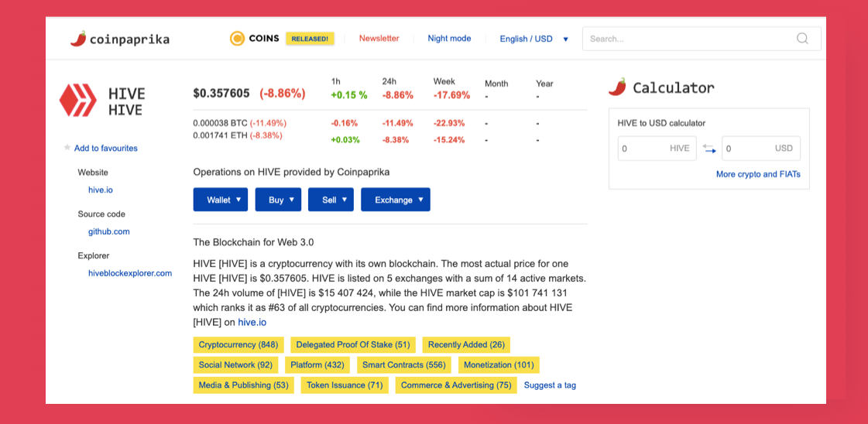Click More crypto and FIATs link
Image resolution: width=868 pixels, height=424 pixels.
[x=758, y=174]
